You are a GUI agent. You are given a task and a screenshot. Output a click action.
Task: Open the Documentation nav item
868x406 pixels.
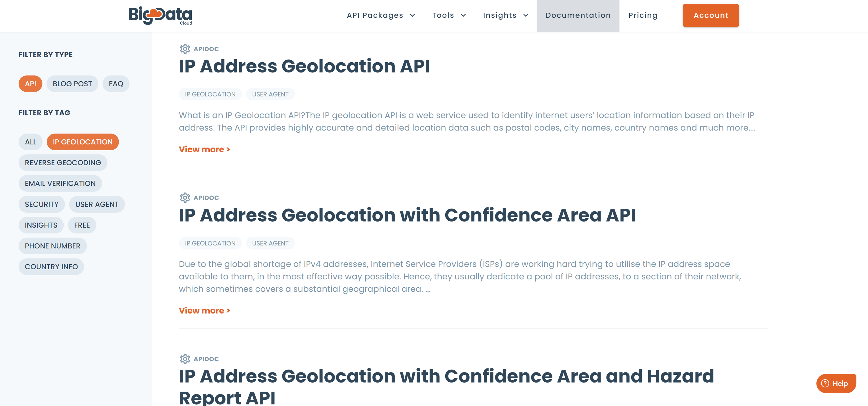coord(578,16)
